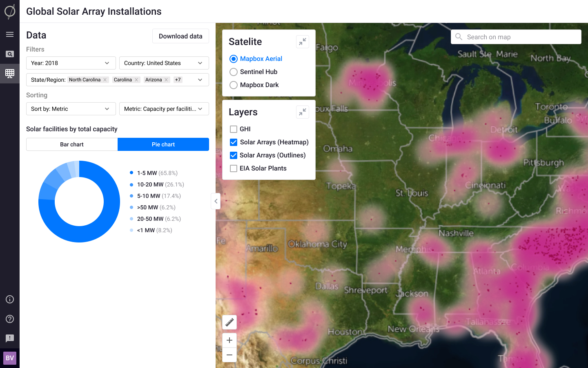The image size is (588, 368).
Task: Open the map search sidebar icon
Action: coord(10,54)
